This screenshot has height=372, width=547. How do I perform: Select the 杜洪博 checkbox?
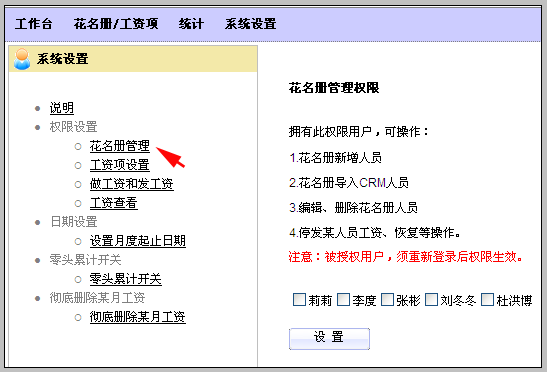[487, 299]
